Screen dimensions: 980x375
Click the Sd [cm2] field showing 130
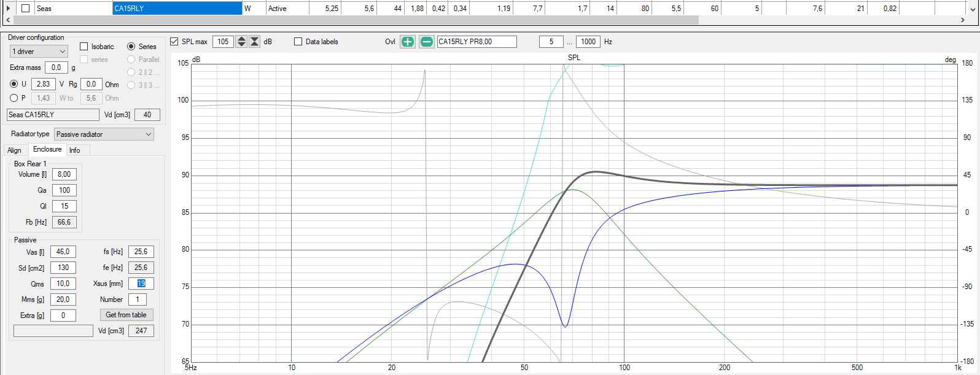coord(63,268)
